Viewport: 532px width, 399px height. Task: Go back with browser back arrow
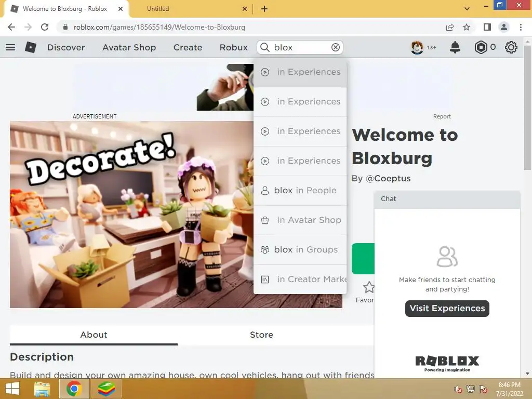pyautogui.click(x=11, y=27)
